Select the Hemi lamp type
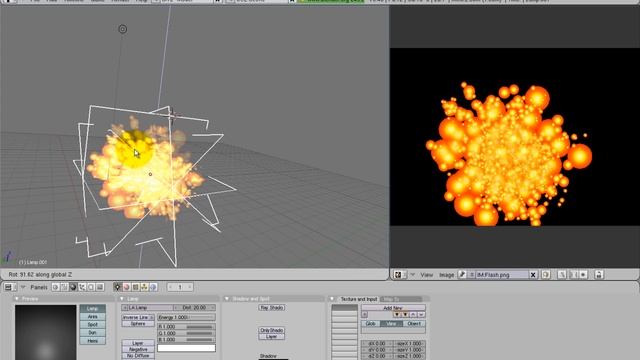Screen dimensions: 640x360 click(x=93, y=341)
